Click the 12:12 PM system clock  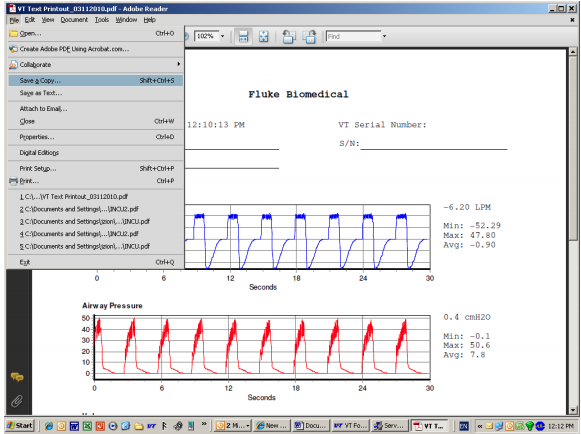(561, 426)
